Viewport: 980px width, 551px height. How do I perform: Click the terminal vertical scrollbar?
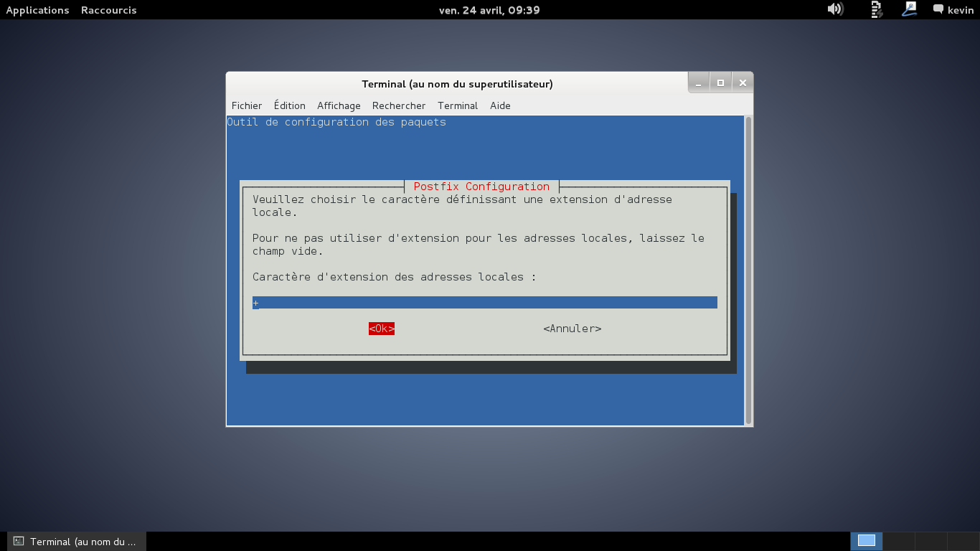[x=748, y=270]
